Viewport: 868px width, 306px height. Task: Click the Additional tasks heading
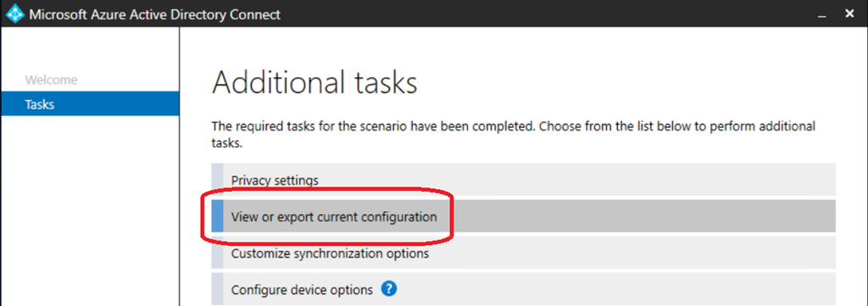314,84
